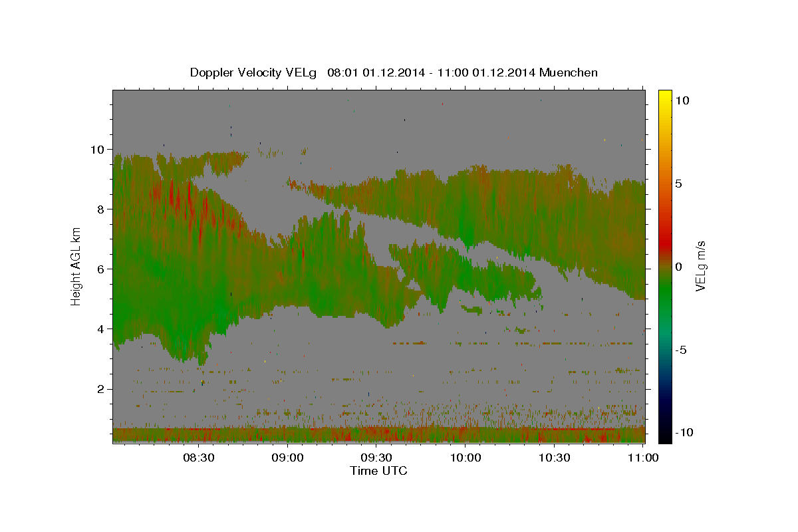Click the 09:30 time tick label
Viewport: 798px width, 532px height.
pyautogui.click(x=376, y=458)
